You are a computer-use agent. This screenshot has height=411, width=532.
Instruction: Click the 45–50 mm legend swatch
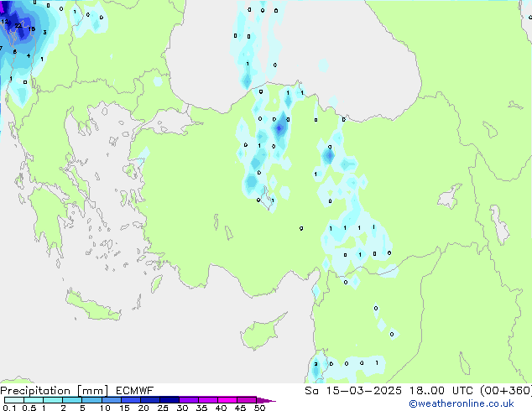247,400
